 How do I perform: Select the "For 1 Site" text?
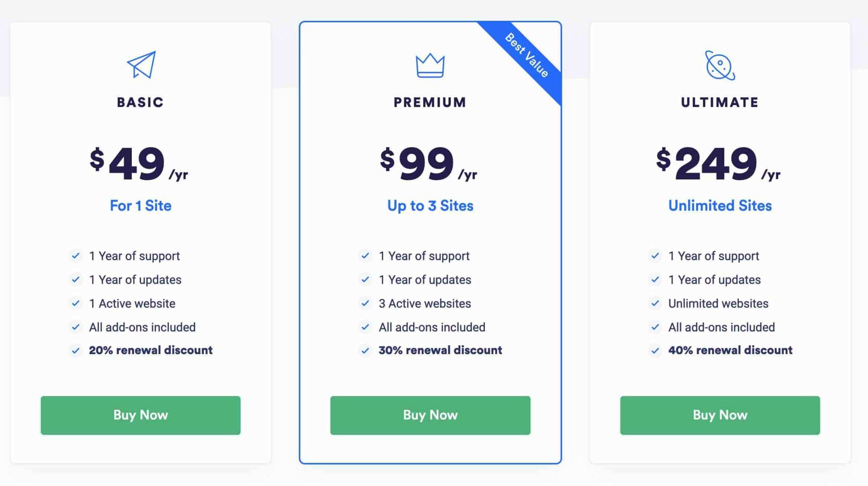pyautogui.click(x=141, y=206)
